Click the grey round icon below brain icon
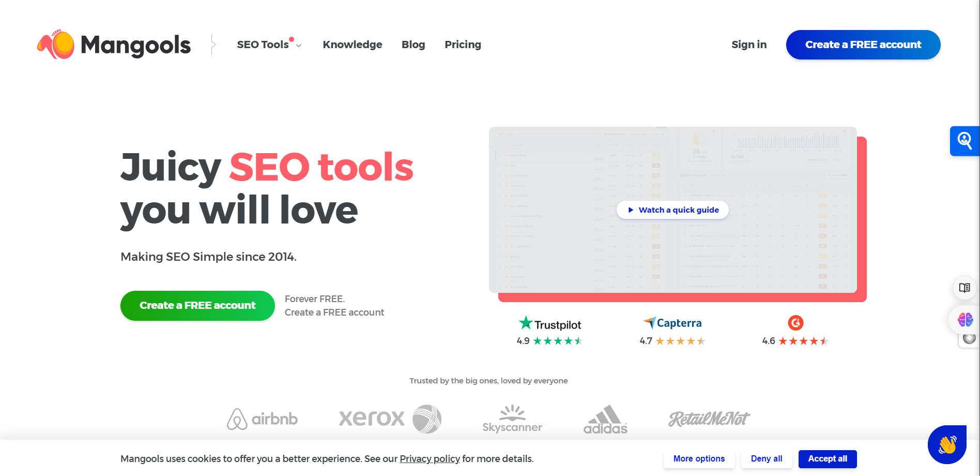 tap(969, 339)
